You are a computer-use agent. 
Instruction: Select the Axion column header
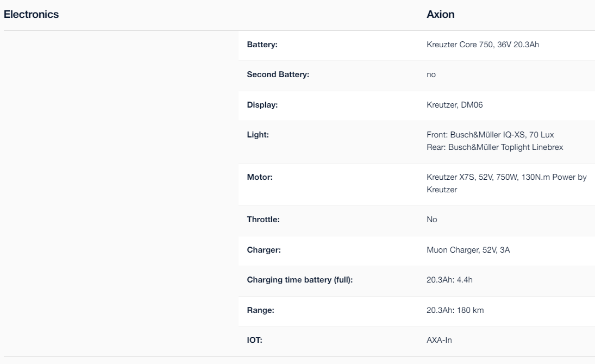[440, 15]
